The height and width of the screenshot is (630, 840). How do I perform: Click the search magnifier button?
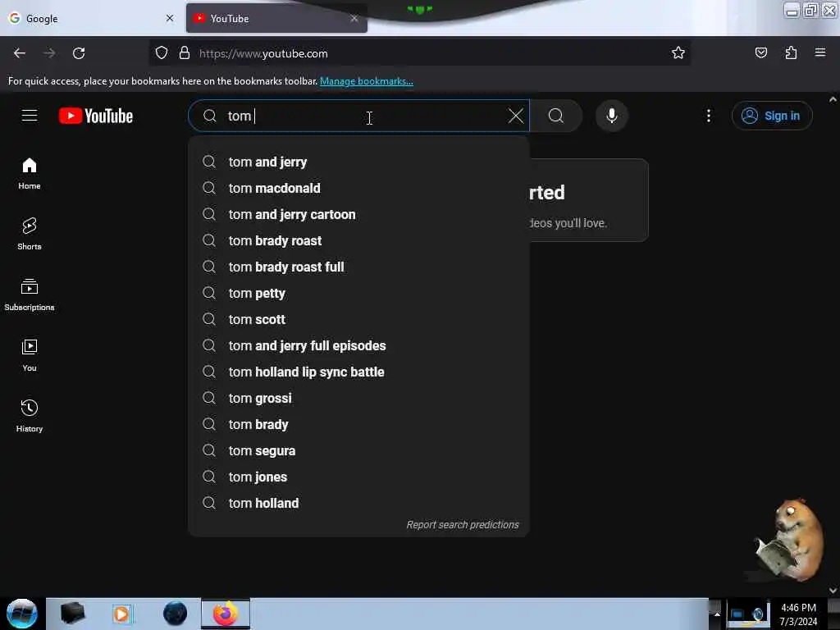(556, 116)
